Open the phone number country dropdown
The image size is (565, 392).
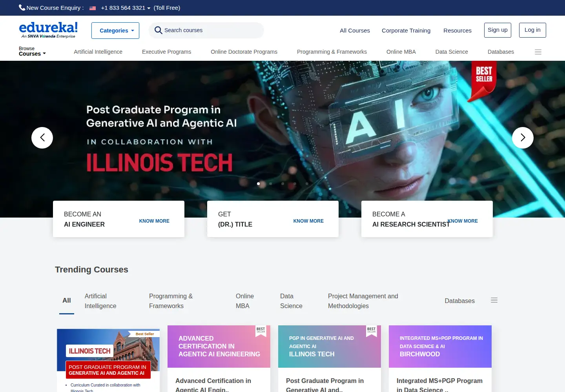click(x=126, y=8)
